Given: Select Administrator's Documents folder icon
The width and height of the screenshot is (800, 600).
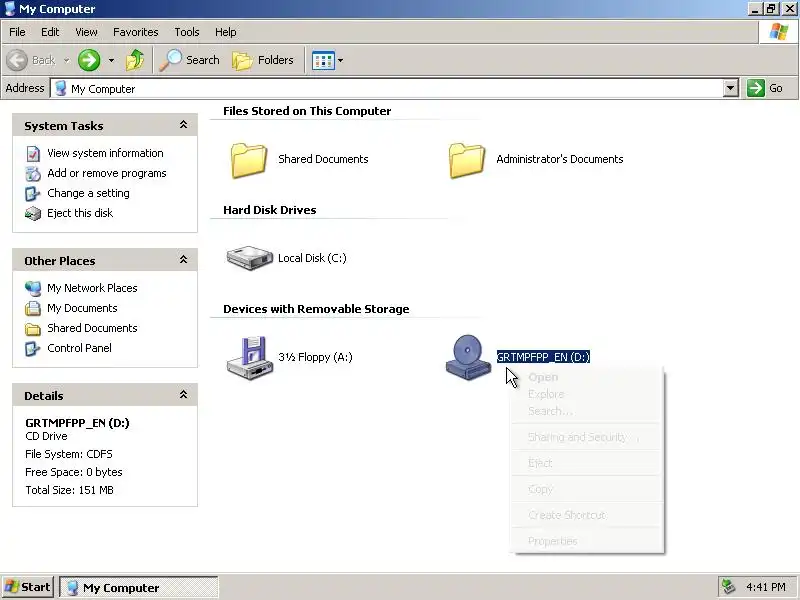Looking at the screenshot, I should [x=467, y=160].
